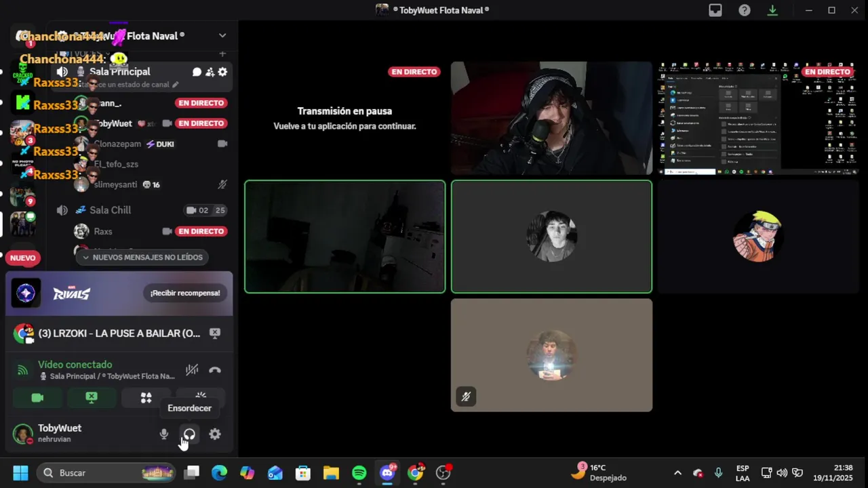Open the Discord help question mark icon
Viewport: 868px width, 488px height.
coord(745,10)
